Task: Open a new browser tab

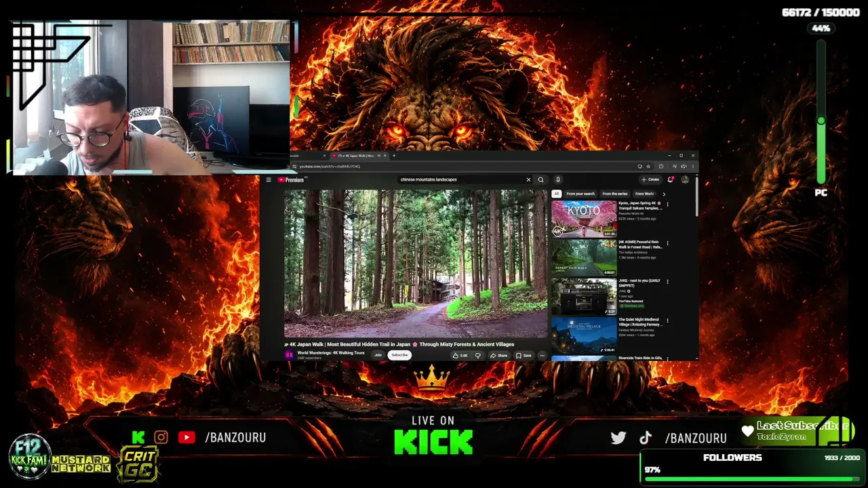Action: coord(394,156)
